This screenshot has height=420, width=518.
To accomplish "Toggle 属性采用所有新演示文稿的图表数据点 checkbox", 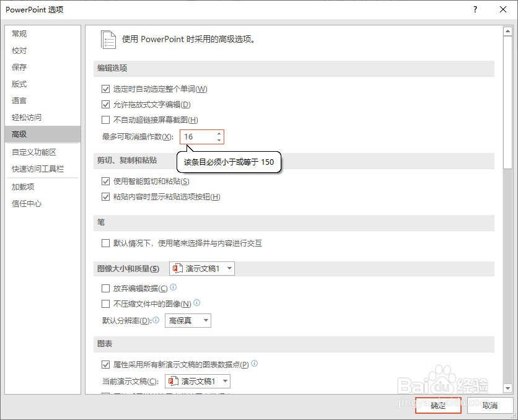I will click(x=105, y=364).
